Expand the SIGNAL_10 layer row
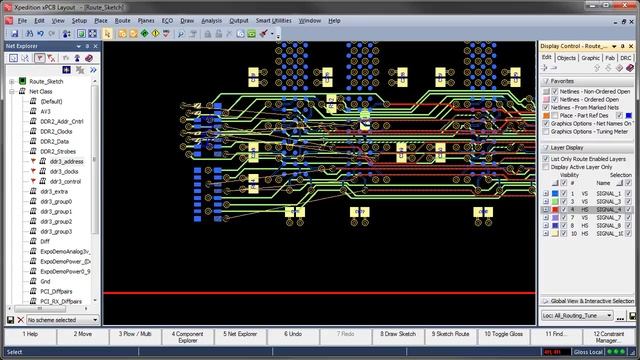640x360 pixels. coord(546,233)
